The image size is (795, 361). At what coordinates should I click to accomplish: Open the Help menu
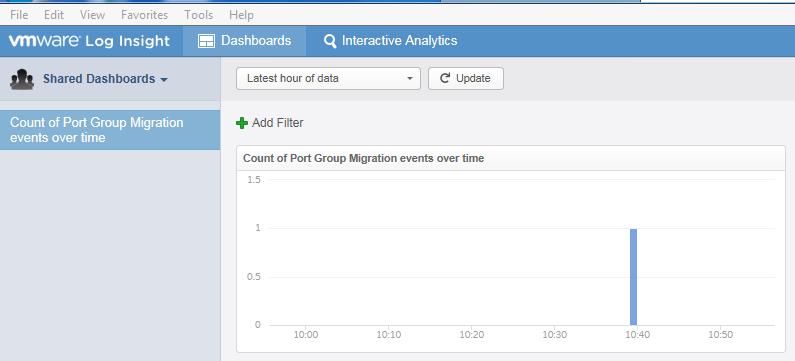point(241,15)
